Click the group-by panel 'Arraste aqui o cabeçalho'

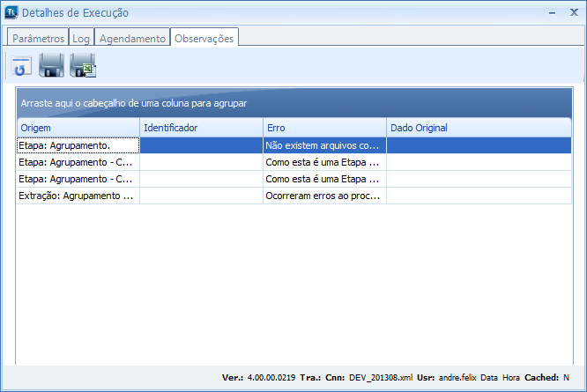294,103
